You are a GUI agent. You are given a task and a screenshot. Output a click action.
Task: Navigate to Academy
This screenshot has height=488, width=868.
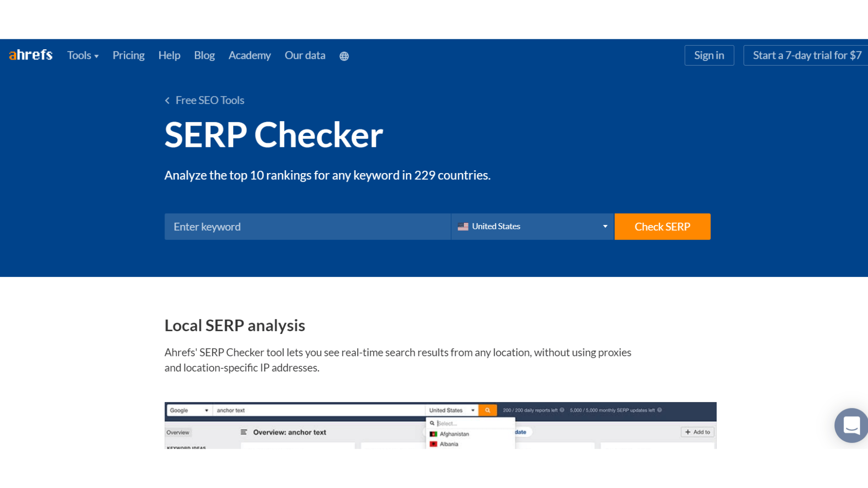click(x=250, y=56)
